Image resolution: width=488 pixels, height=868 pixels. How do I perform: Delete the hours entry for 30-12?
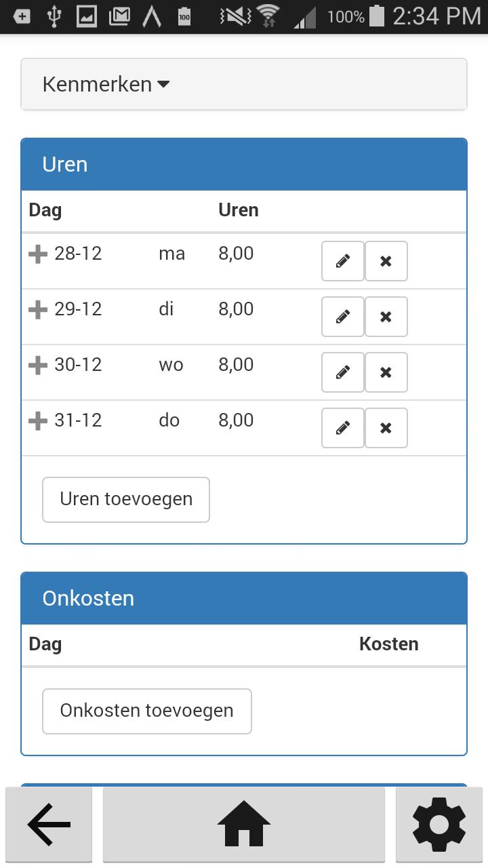tap(386, 372)
